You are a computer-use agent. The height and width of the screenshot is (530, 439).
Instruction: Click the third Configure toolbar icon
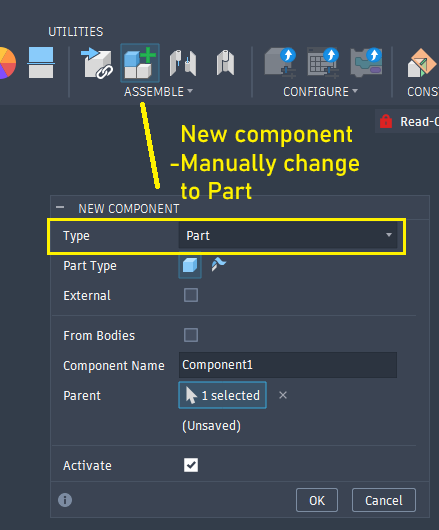(x=366, y=63)
